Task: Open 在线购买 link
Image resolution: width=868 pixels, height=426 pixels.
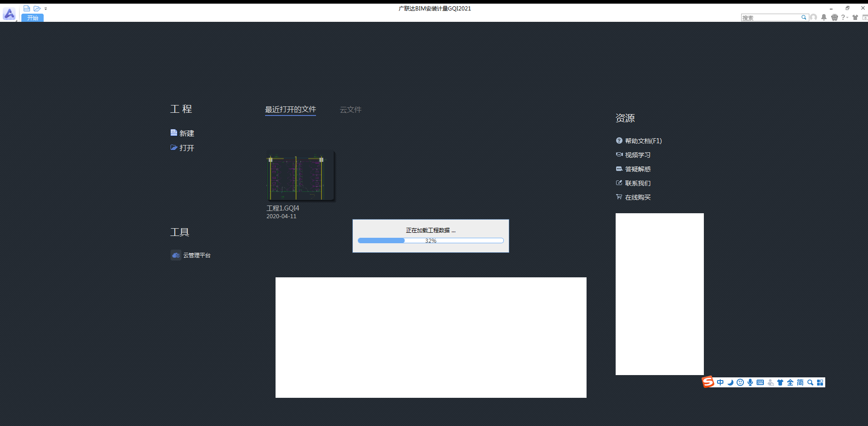Action: (633, 197)
